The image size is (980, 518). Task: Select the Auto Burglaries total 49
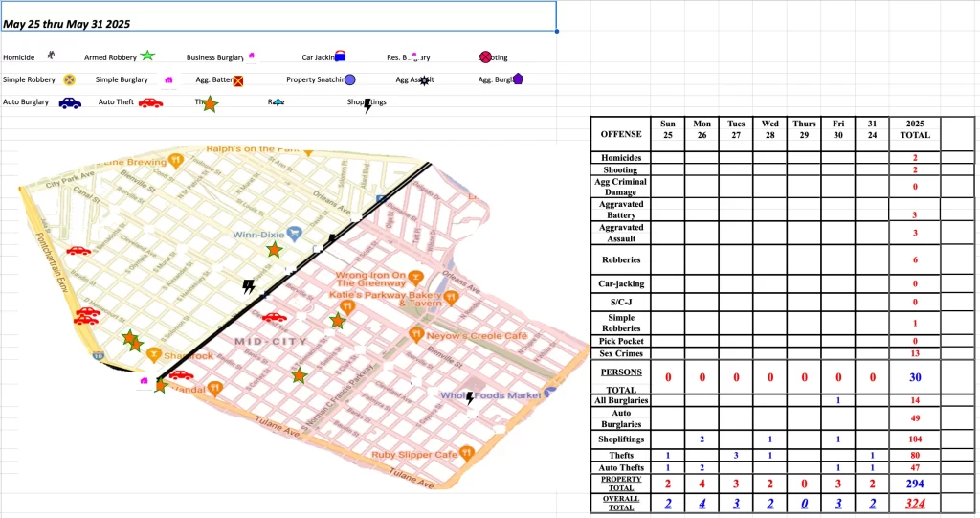(x=915, y=418)
